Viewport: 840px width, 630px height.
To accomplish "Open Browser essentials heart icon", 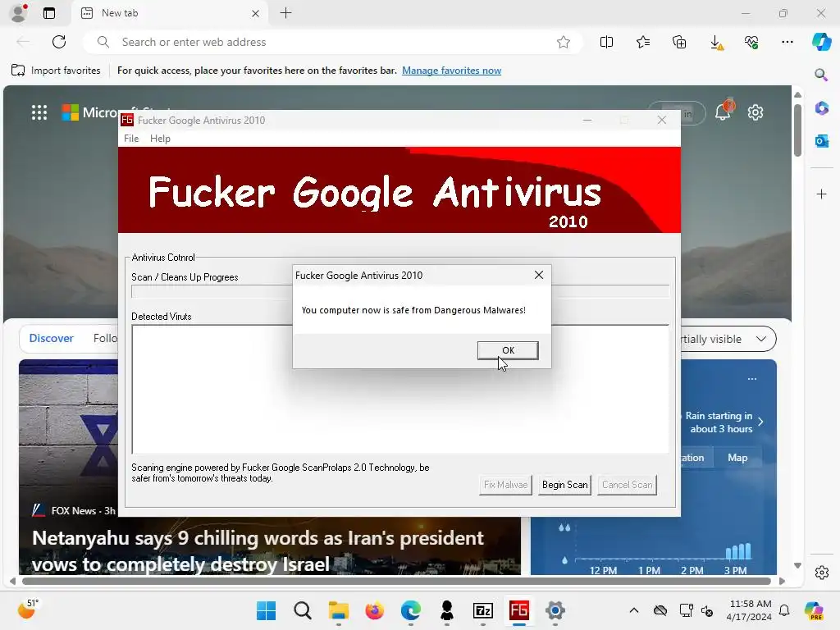I will [751, 42].
